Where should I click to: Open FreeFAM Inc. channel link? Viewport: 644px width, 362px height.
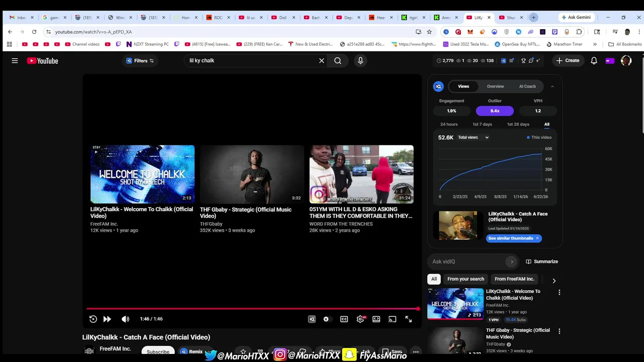(x=115, y=349)
